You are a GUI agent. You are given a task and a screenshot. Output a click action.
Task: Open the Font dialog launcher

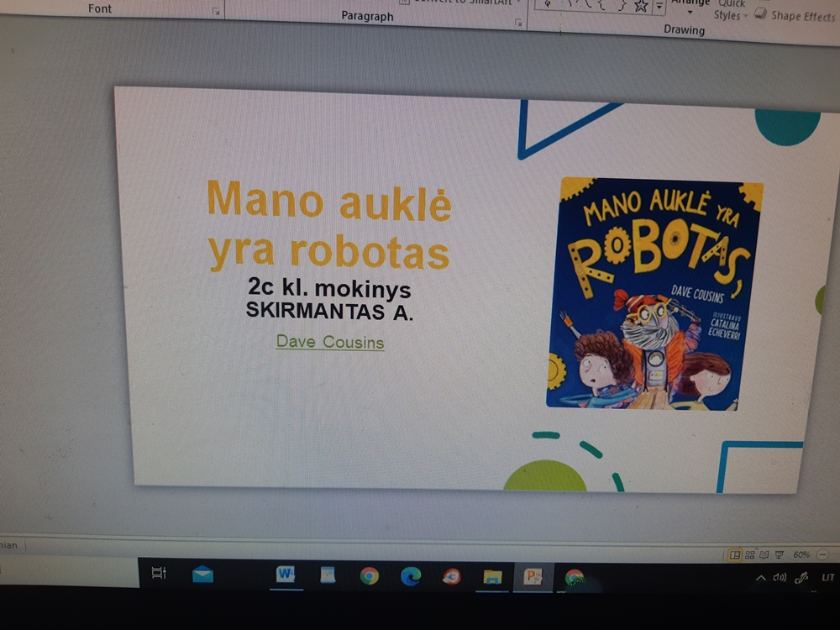point(215,11)
